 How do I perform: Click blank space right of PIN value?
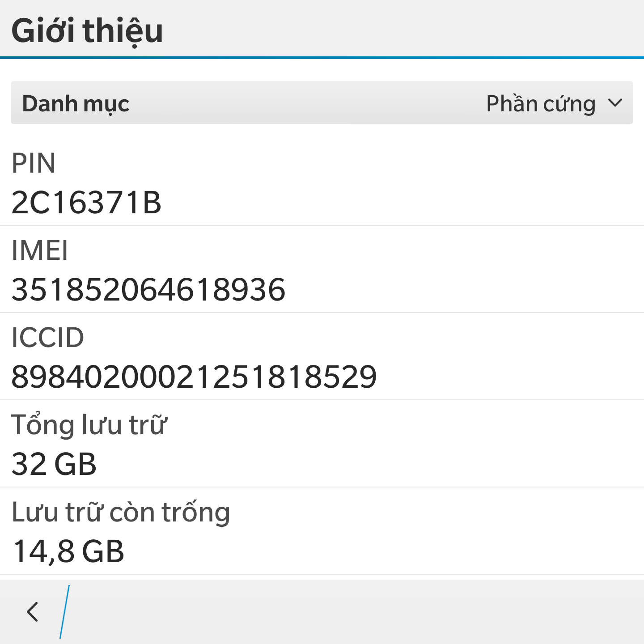tap(402, 202)
